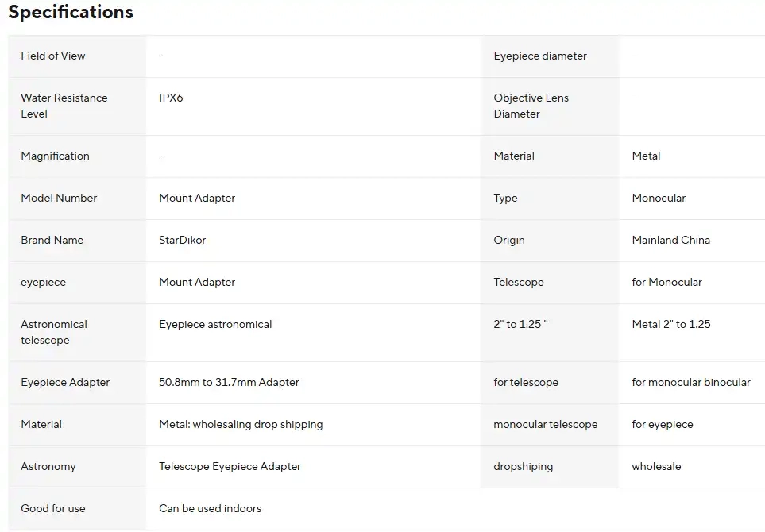Select the Eyepiece astronomical value text
The height and width of the screenshot is (532, 765).
[x=215, y=324]
